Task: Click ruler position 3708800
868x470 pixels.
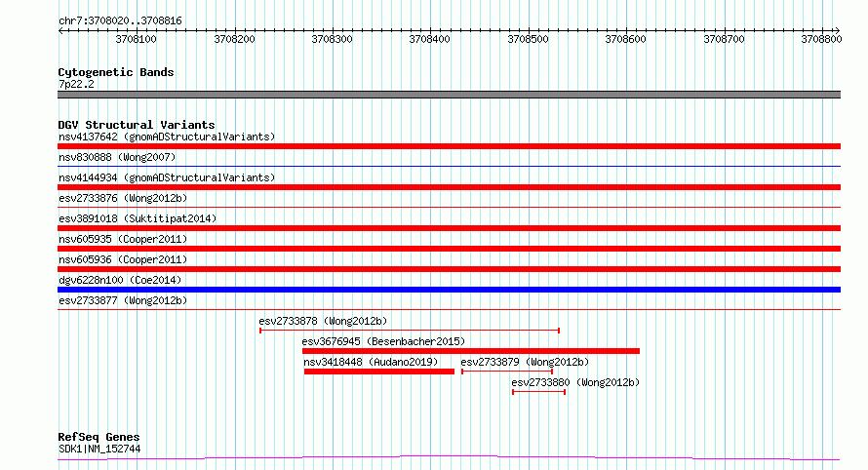Action: coord(821,39)
